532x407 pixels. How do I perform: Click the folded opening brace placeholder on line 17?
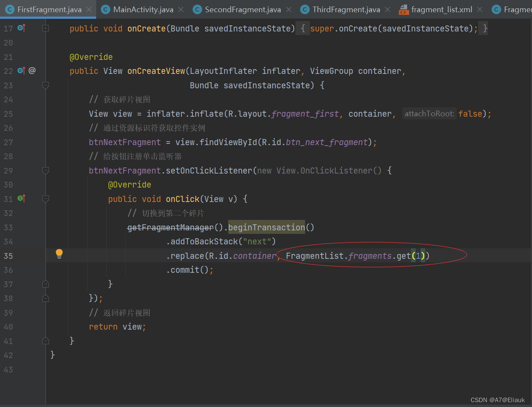pyautogui.click(x=303, y=28)
